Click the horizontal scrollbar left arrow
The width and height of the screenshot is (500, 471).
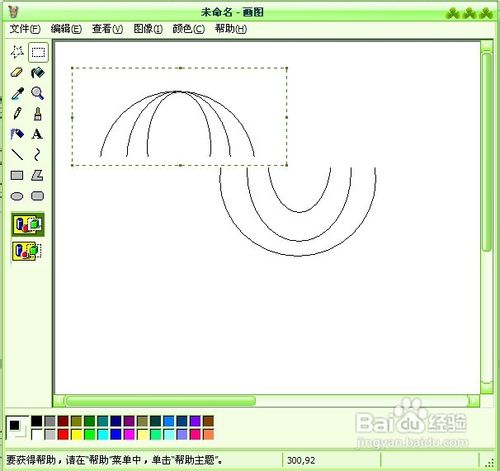point(59,401)
